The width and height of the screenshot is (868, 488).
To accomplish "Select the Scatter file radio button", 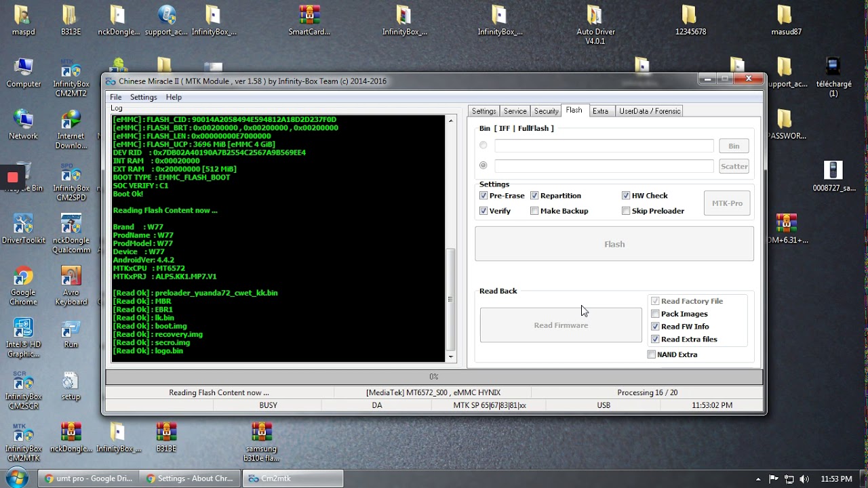I will point(484,165).
